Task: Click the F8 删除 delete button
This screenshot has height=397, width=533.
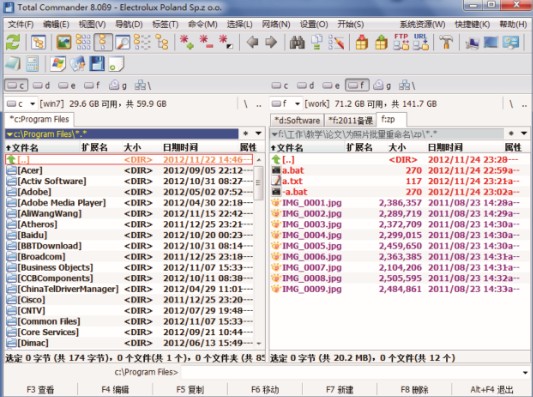Action: click(x=414, y=390)
